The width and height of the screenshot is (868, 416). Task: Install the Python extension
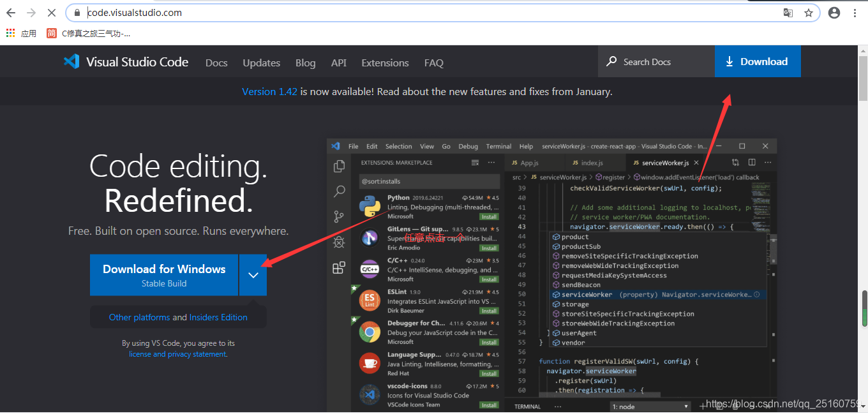(x=489, y=217)
